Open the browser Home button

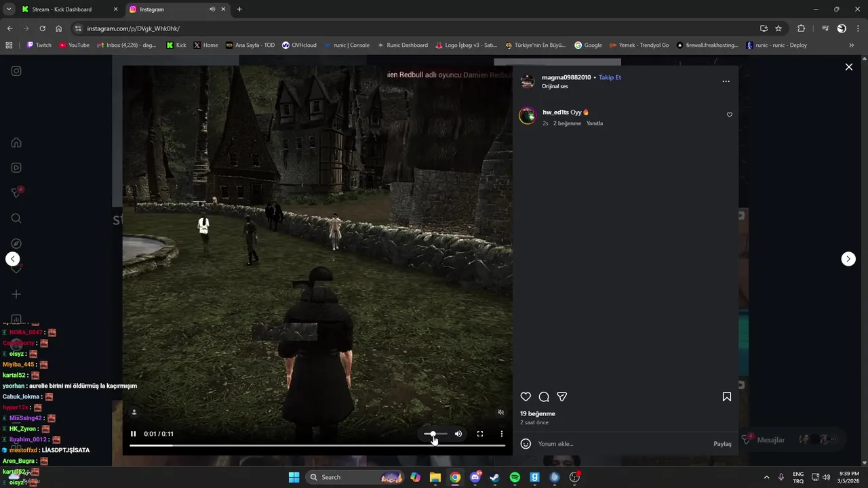58,28
